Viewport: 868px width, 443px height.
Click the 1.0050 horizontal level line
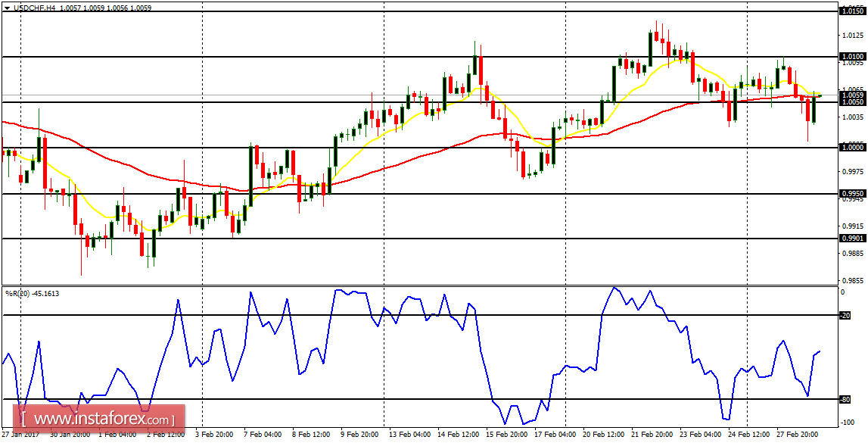pyautogui.click(x=454, y=101)
